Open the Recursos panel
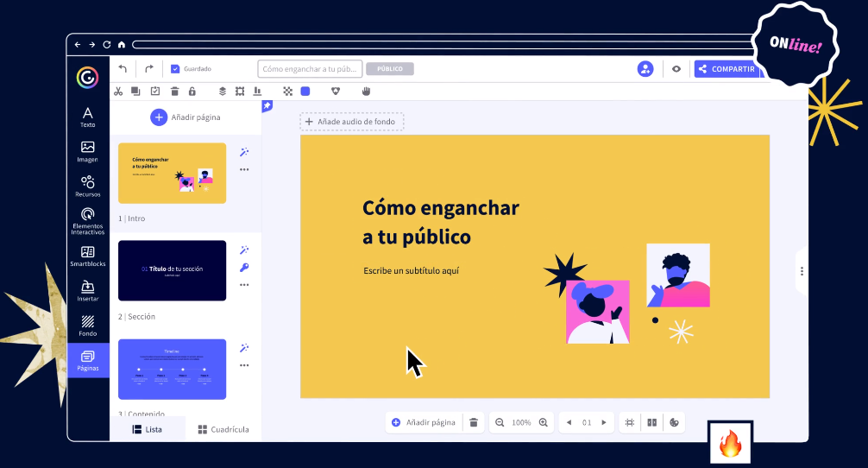This screenshot has height=468, width=868. 87,187
